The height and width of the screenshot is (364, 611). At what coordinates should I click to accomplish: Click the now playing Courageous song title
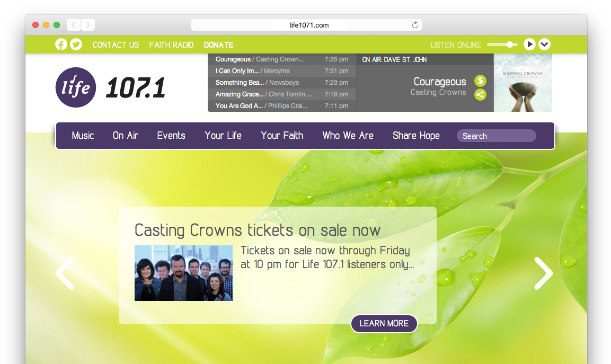pyautogui.click(x=439, y=82)
